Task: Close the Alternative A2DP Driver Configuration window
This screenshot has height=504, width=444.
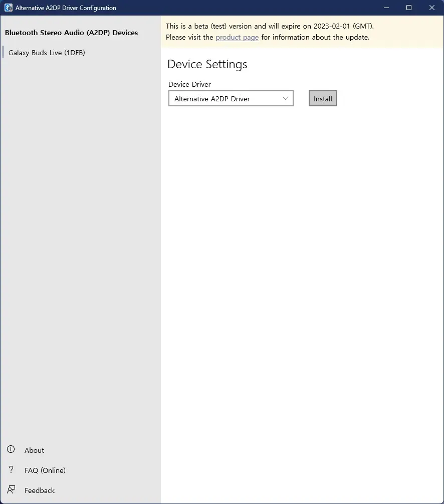Action: click(x=432, y=8)
